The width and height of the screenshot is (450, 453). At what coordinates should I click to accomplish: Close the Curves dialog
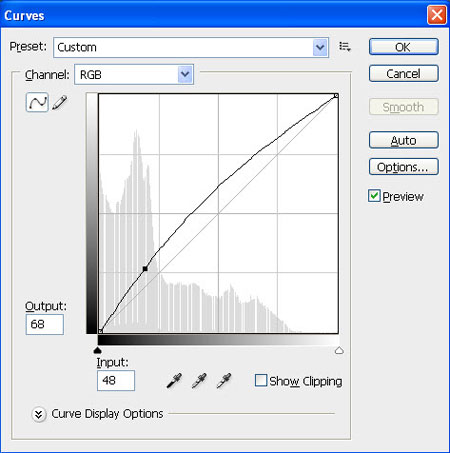coord(437,15)
